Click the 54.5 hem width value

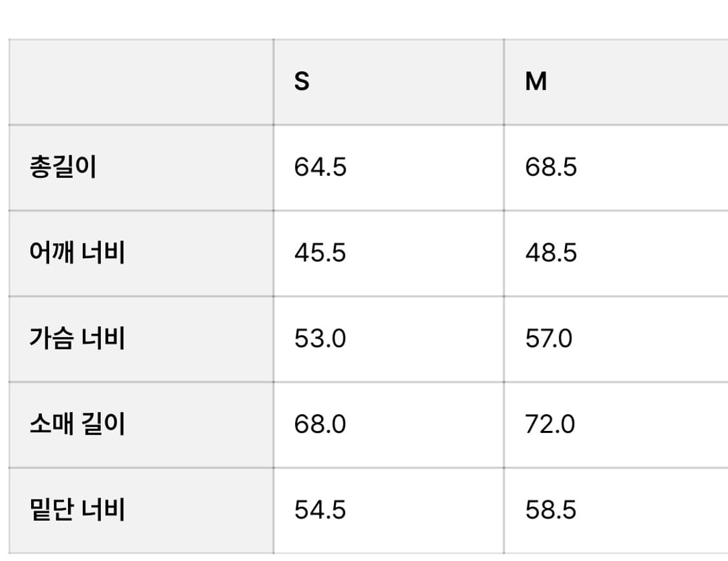[x=320, y=510]
